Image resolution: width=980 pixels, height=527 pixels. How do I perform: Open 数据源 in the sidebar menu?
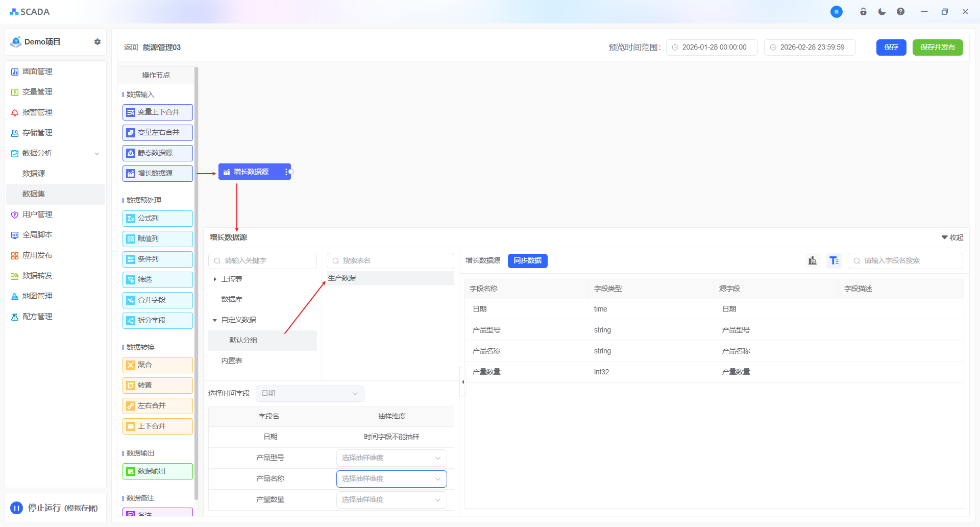[x=34, y=174]
